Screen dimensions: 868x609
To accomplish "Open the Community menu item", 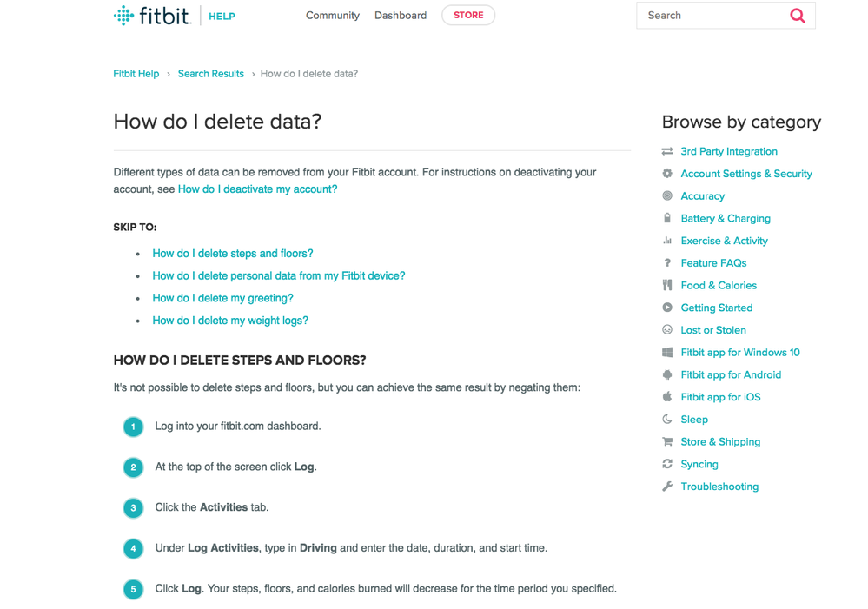I will tap(332, 16).
